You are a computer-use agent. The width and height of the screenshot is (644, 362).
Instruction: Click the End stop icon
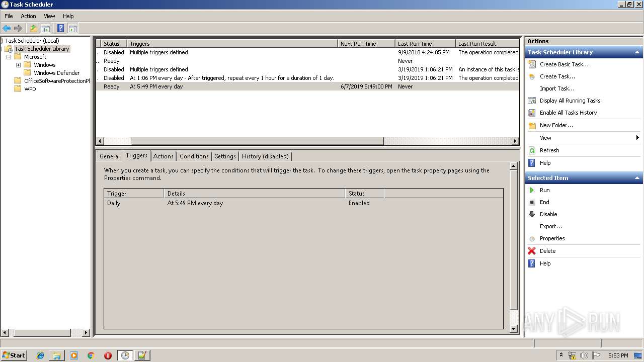tap(532, 202)
